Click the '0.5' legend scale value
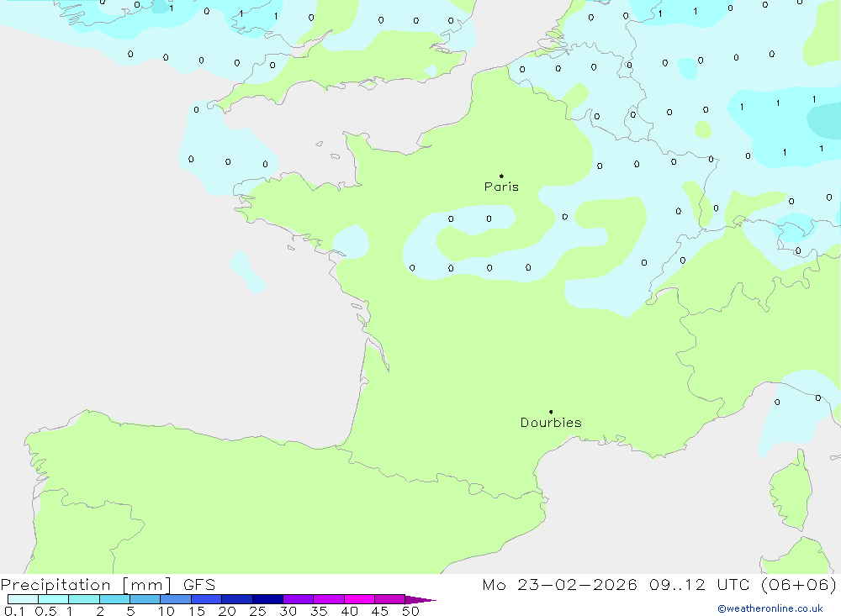The height and width of the screenshot is (616, 841). (x=45, y=611)
